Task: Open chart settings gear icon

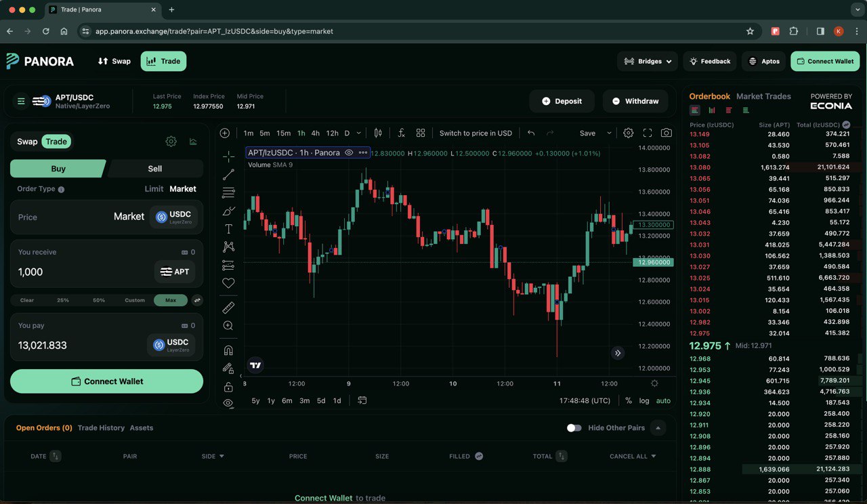Action: point(629,133)
